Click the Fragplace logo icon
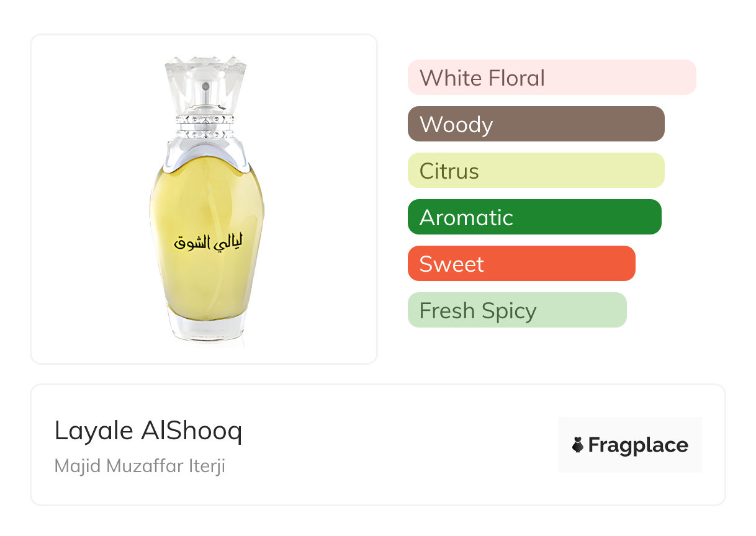 pos(578,445)
